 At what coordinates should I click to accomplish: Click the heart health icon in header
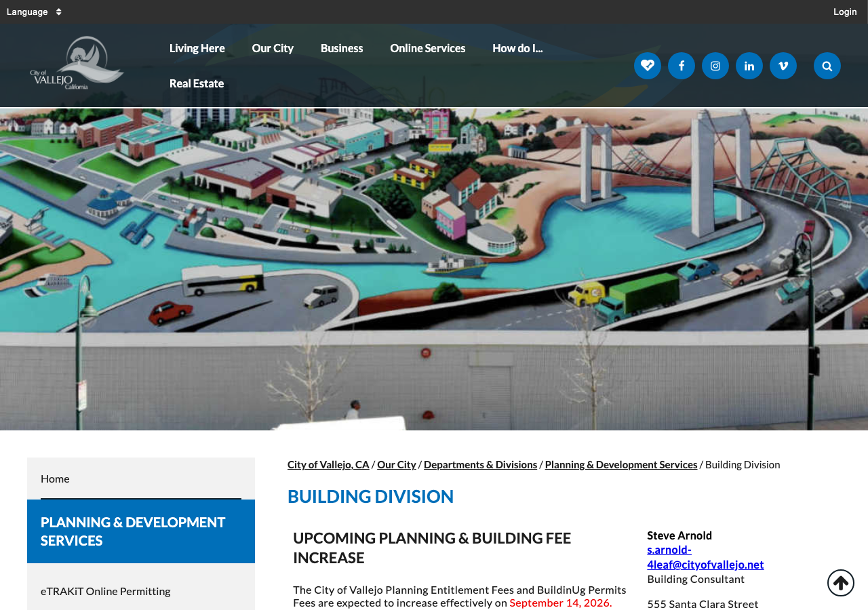[648, 66]
